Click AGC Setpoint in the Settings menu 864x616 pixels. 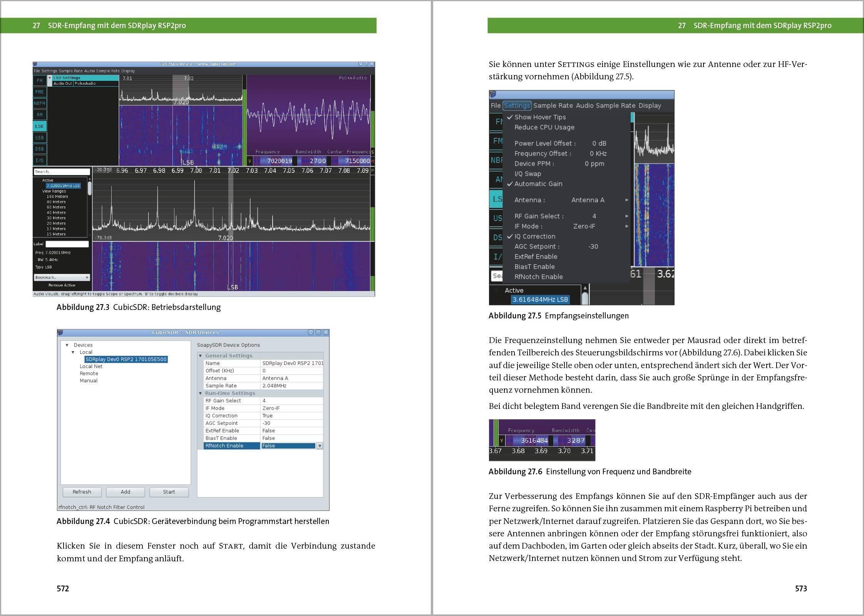[556, 246]
